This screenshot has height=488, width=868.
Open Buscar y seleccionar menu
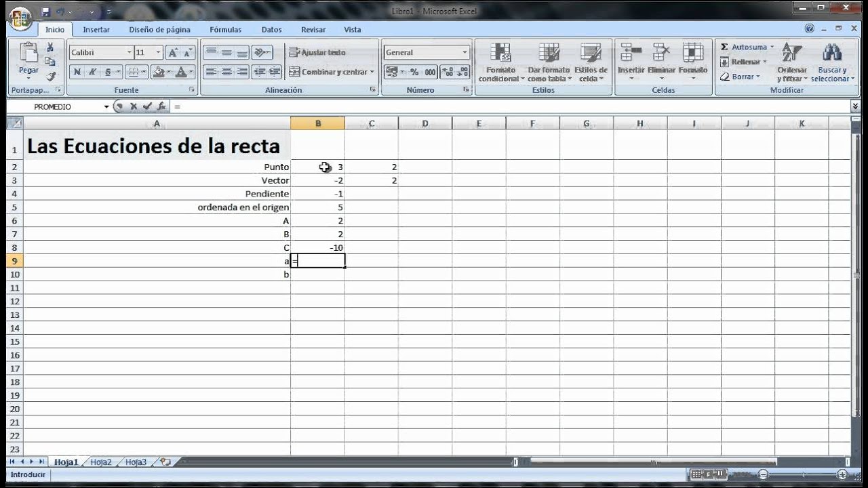(832, 62)
